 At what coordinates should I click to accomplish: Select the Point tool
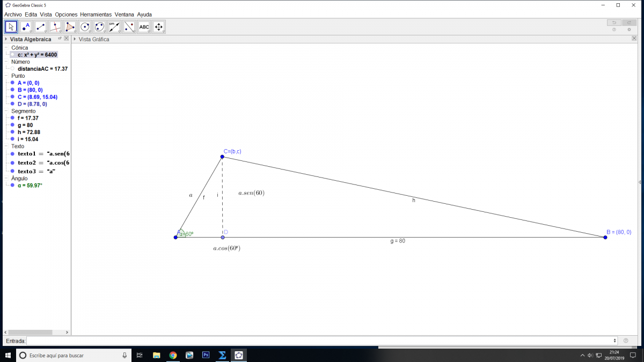[26, 27]
